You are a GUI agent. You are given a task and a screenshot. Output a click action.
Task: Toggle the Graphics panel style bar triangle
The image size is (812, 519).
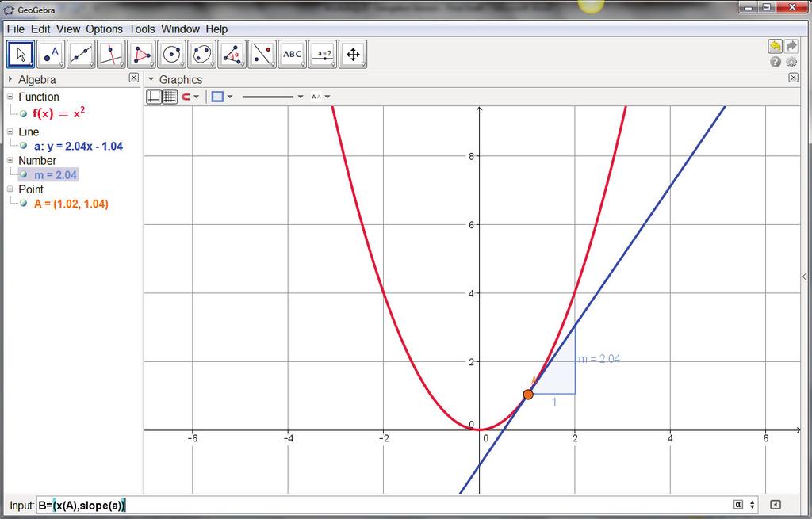(151, 79)
